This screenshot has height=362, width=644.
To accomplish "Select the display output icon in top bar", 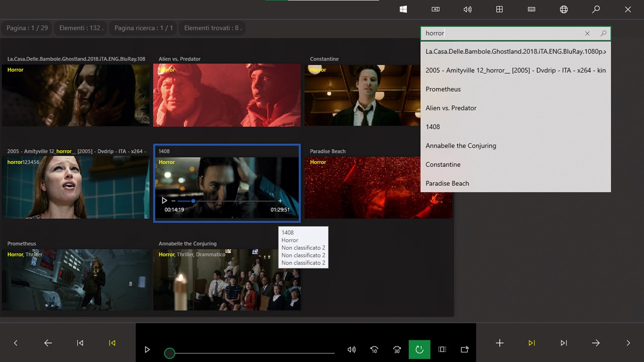I will [435, 9].
